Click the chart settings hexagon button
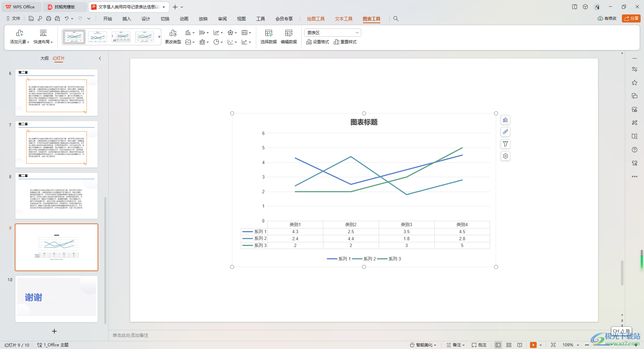Viewport: 644px width, 349px height. [x=505, y=156]
